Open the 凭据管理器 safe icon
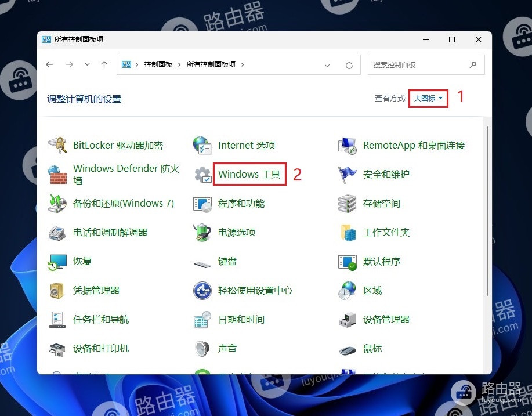The image size is (532, 416). point(57,291)
